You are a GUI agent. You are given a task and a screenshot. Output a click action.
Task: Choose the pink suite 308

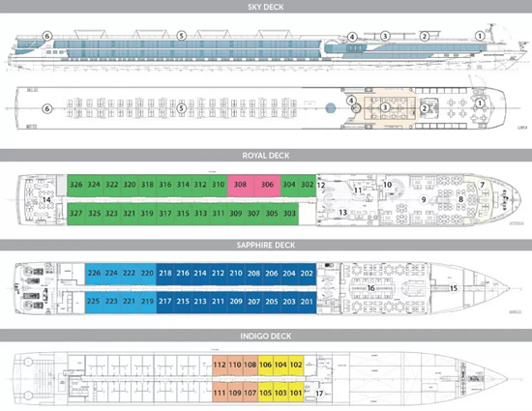click(x=240, y=185)
